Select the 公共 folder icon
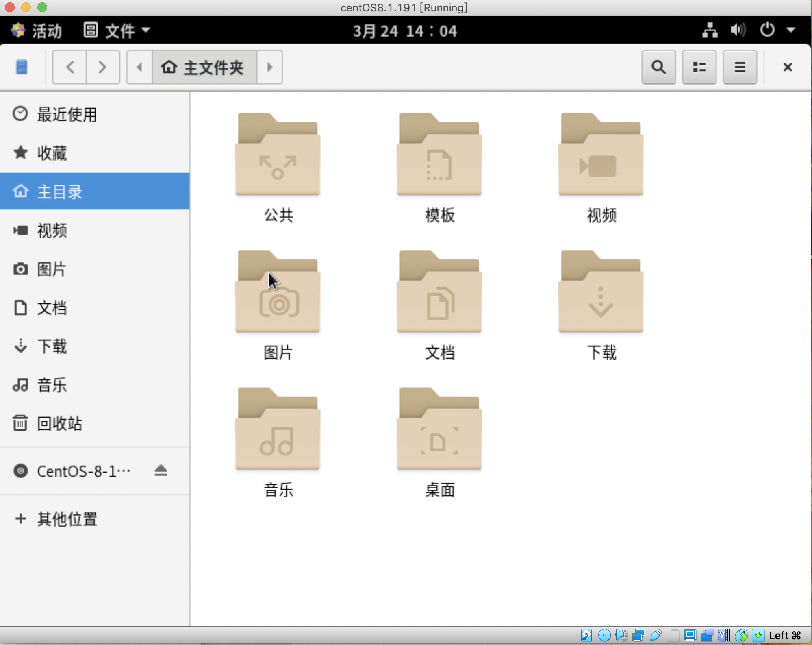 (x=278, y=154)
